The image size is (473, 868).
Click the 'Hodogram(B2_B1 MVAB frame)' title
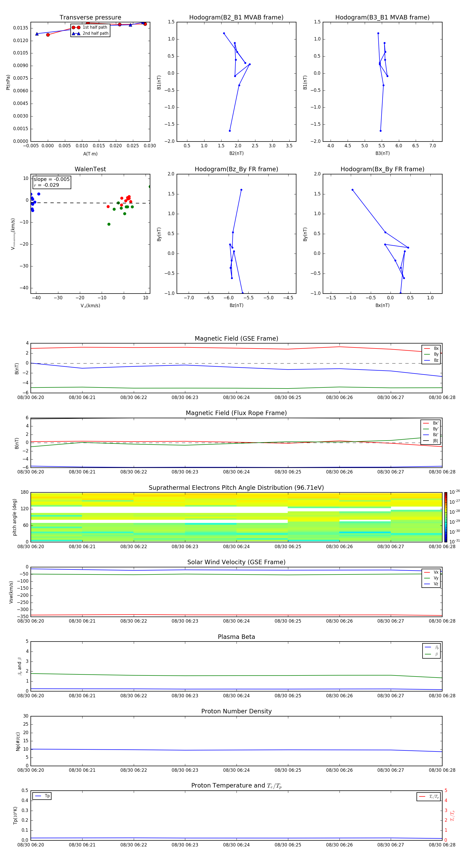point(236,18)
